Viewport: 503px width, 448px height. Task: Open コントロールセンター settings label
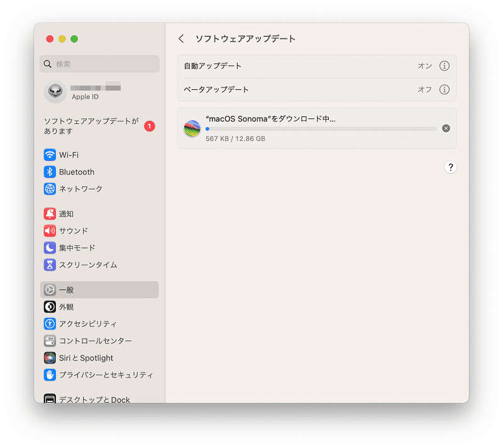(x=96, y=341)
